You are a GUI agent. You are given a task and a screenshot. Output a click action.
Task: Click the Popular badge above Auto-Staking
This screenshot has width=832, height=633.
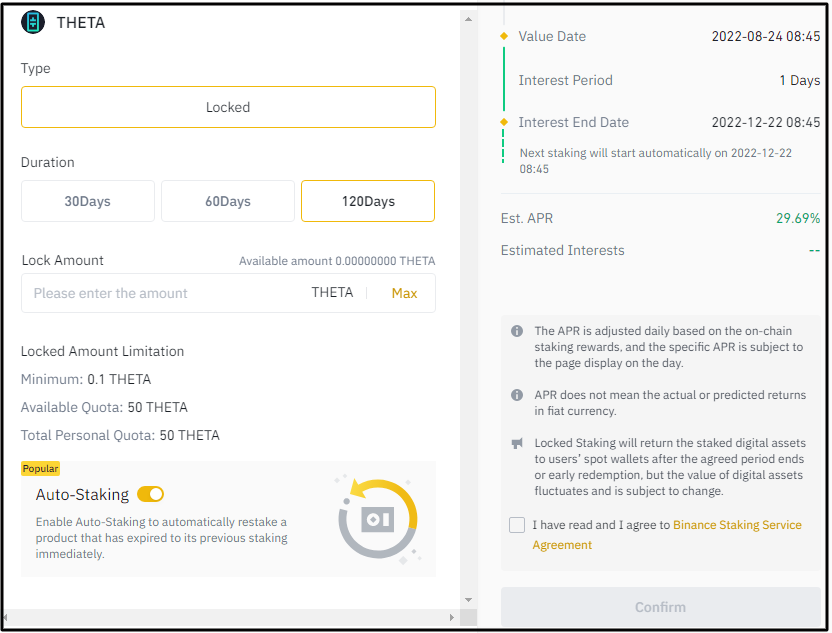[41, 468]
